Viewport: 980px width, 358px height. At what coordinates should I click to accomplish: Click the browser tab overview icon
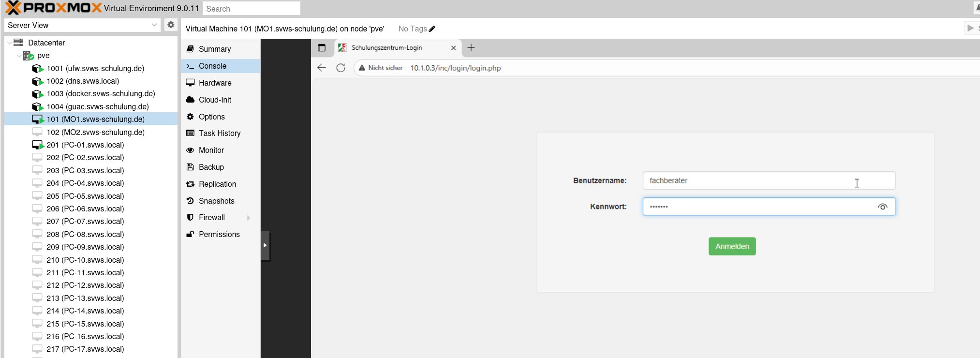(322, 47)
